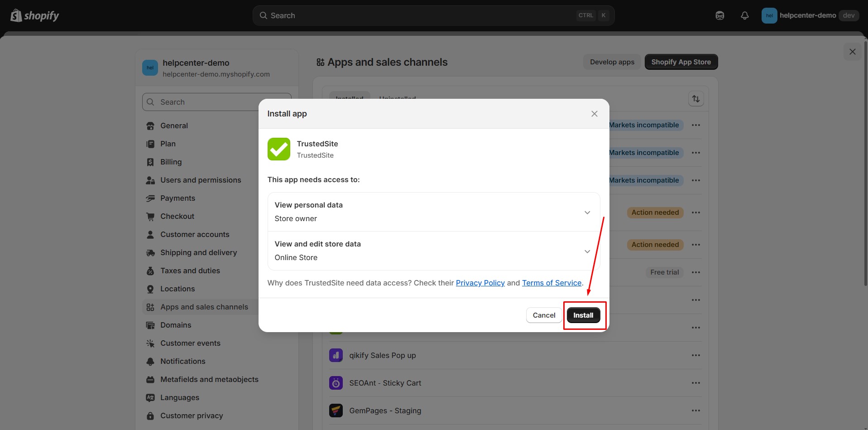
Task: Open the Terms of Service link
Action: click(551, 283)
